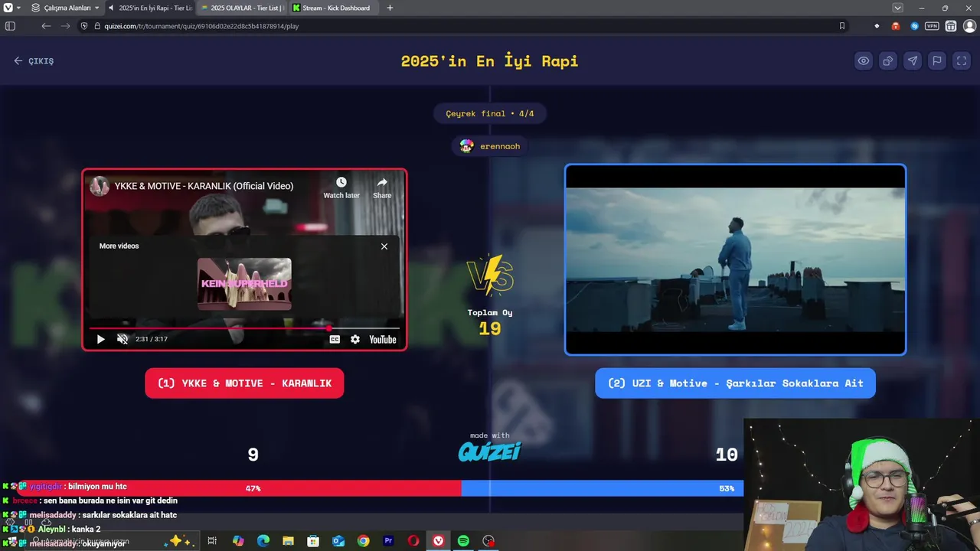Bookmark this page icon
980x551 pixels.
(842, 26)
